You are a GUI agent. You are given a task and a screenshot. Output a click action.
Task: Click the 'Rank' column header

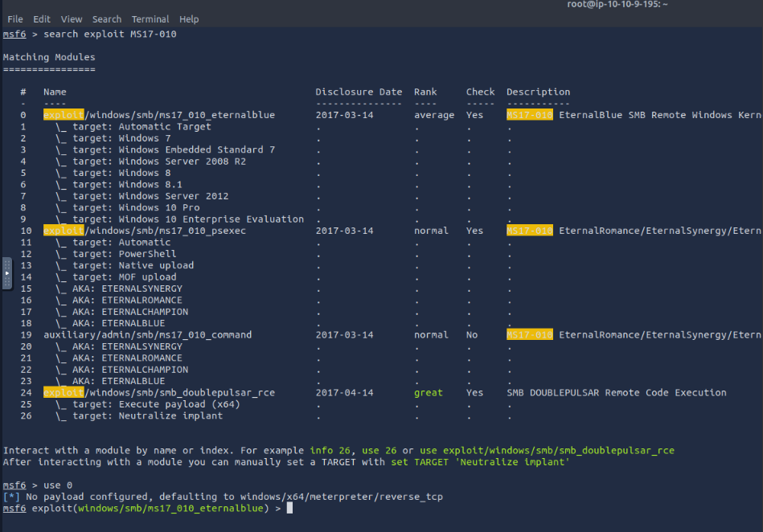[x=425, y=92]
